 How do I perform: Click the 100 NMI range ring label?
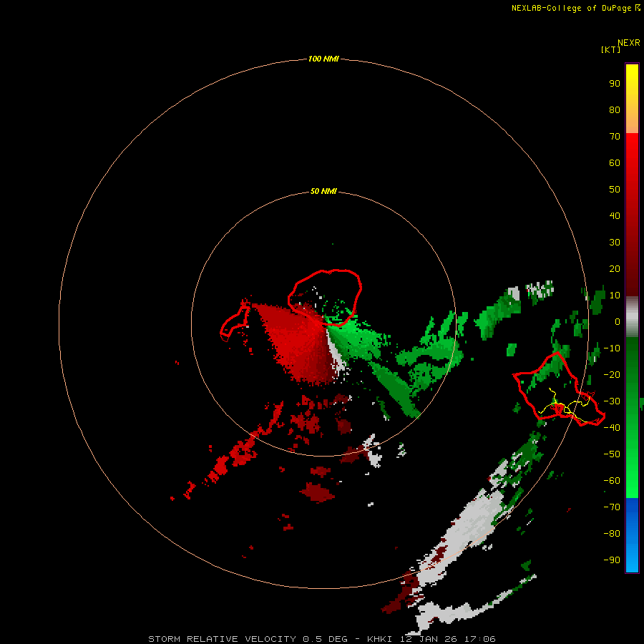pyautogui.click(x=323, y=59)
